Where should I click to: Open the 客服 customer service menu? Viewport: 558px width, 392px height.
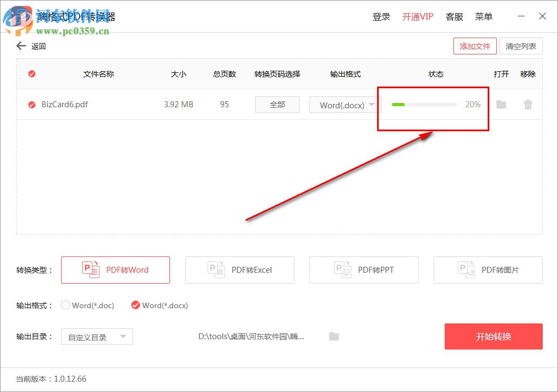coord(454,16)
